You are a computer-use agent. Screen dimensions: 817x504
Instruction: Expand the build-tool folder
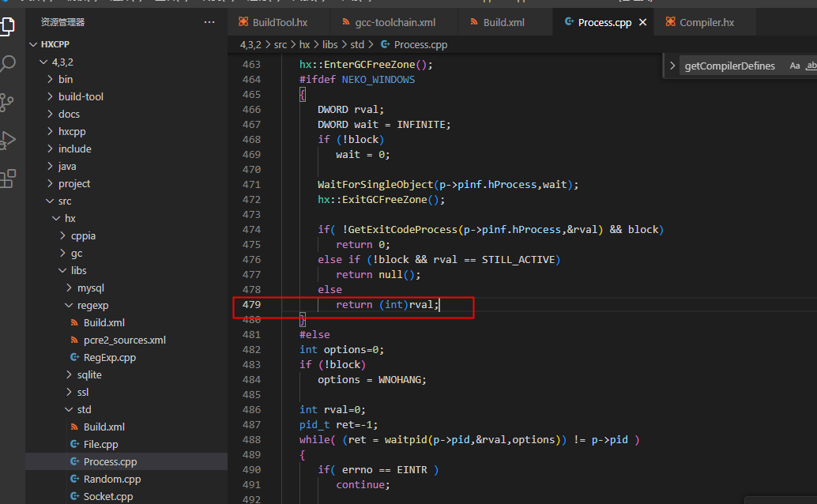[x=81, y=96]
